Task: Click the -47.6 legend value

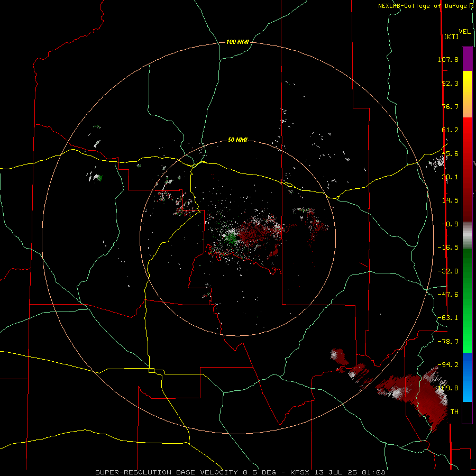Action: click(448, 295)
